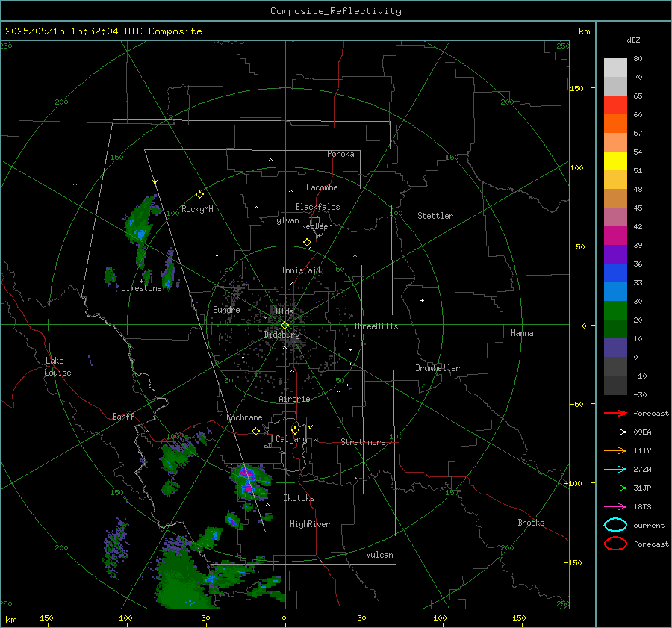Select the darkest gray -30 dBZ swatch

(x=615, y=385)
